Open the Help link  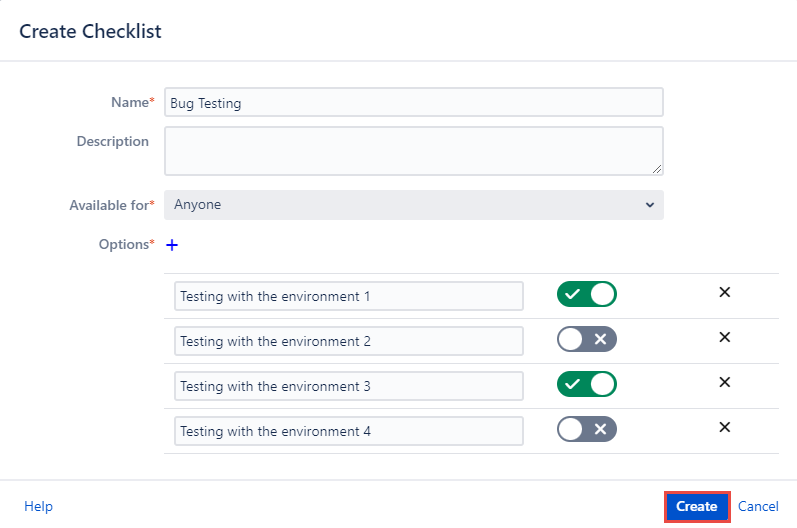38,506
